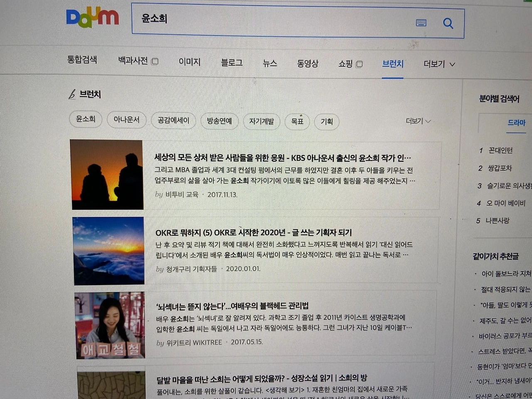This screenshot has width=532, height=399.
Task: Click the Brunch 'b' logo icon
Action: (72, 94)
